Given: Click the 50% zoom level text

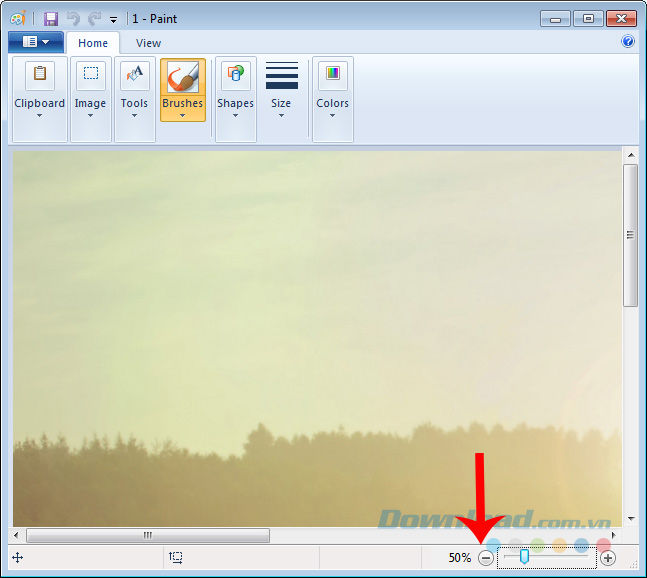Looking at the screenshot, I should 460,558.
